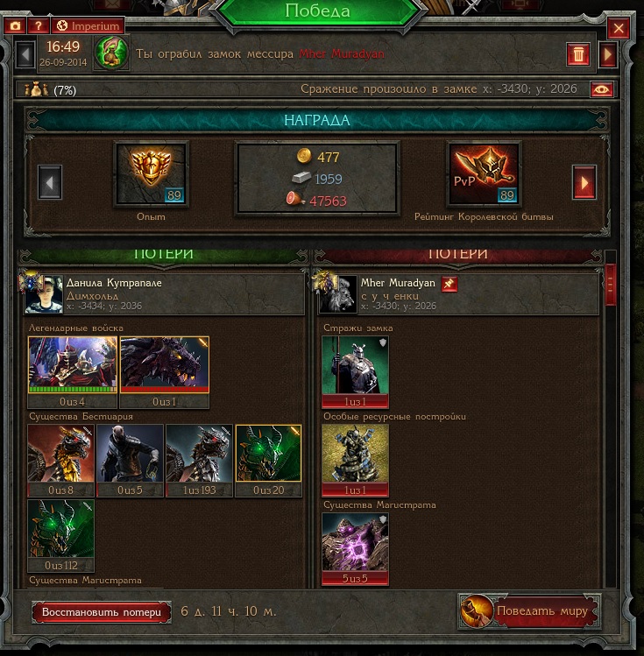
Task: Go to previous report with left arrow
Action: (25, 54)
